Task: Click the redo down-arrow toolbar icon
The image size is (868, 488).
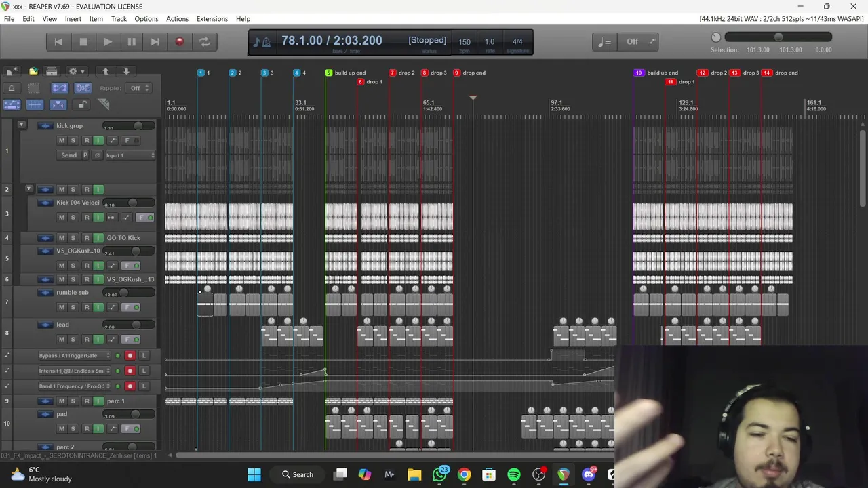Action: point(126,71)
